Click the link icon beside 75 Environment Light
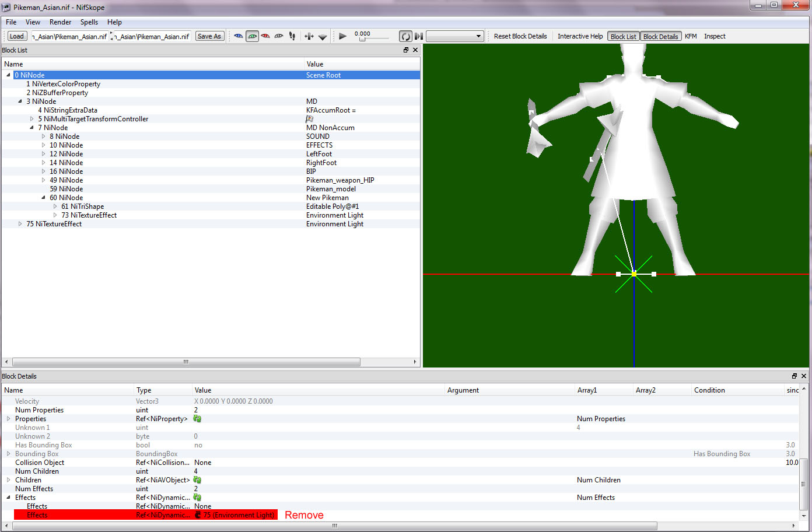 (x=198, y=515)
